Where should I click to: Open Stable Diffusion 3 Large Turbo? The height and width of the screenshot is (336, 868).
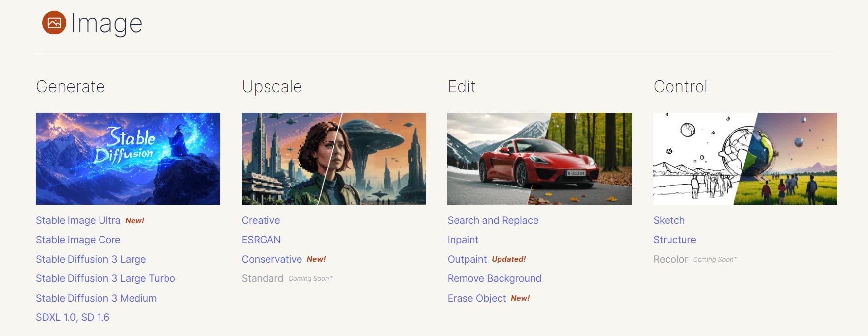[105, 278]
